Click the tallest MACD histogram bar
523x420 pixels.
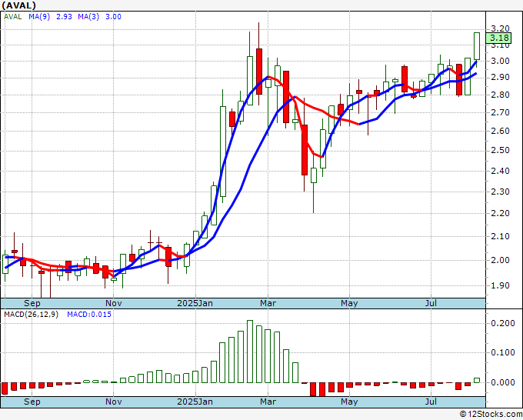(x=250, y=352)
